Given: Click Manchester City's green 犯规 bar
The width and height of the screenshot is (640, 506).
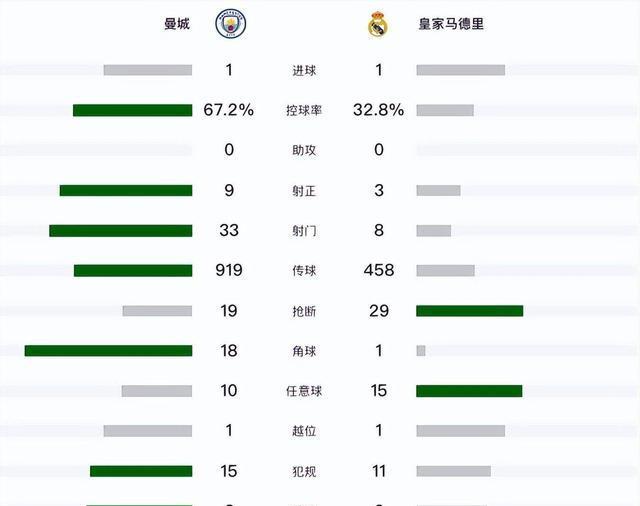Looking at the screenshot, I should [141, 471].
